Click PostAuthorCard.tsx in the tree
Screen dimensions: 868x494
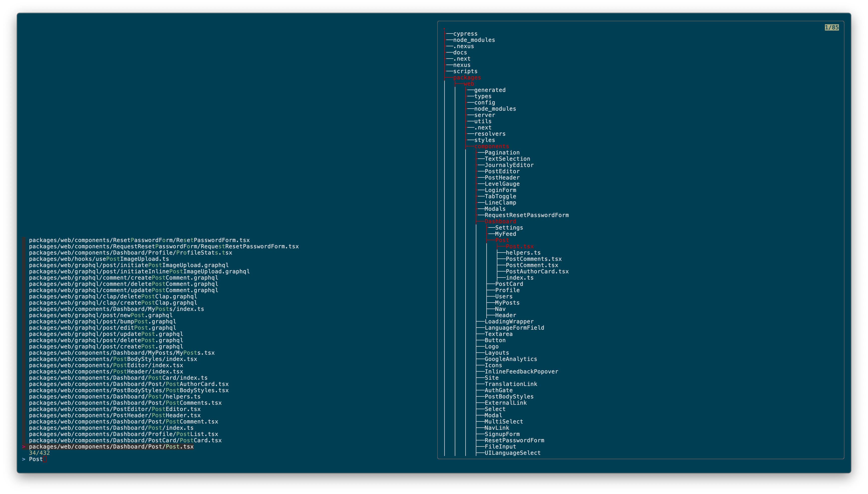click(537, 272)
